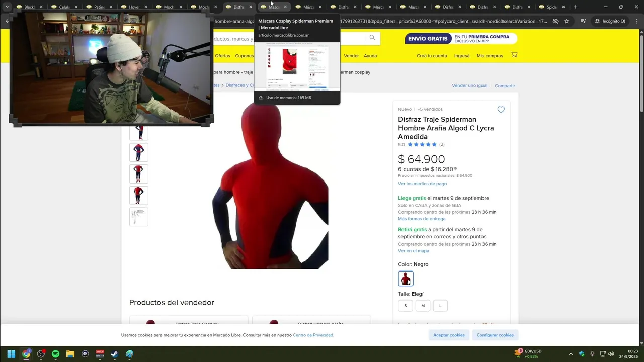Add product to favorites with heart icon
Viewport: 644px width, 362px height.
pos(501,110)
